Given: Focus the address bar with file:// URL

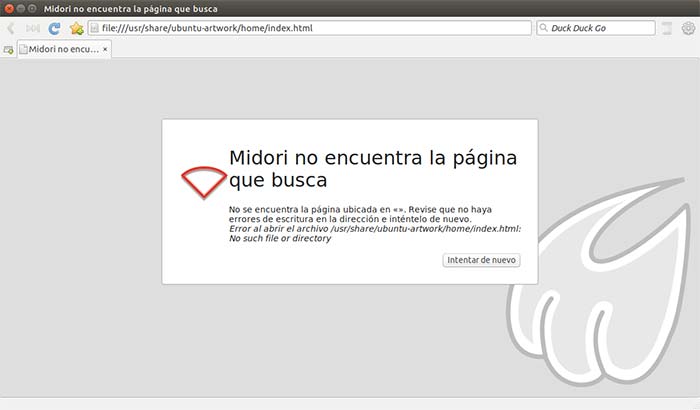Looking at the screenshot, I should pyautogui.click(x=309, y=28).
